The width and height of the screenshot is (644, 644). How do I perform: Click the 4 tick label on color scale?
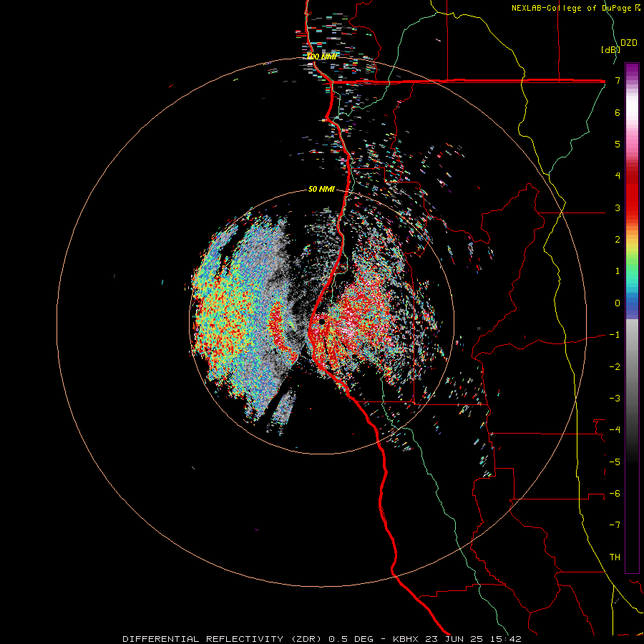point(618,176)
